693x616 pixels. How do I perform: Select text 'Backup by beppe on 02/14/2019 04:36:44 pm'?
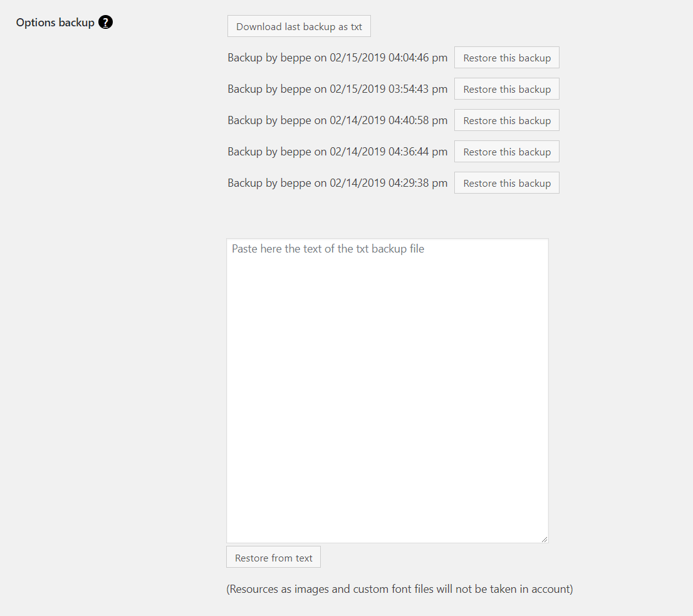click(337, 152)
